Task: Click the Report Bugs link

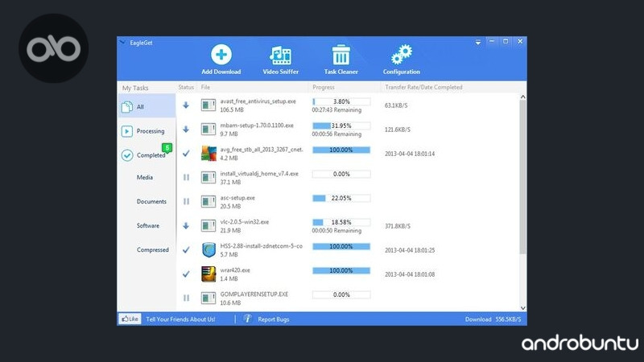Action: (x=274, y=319)
